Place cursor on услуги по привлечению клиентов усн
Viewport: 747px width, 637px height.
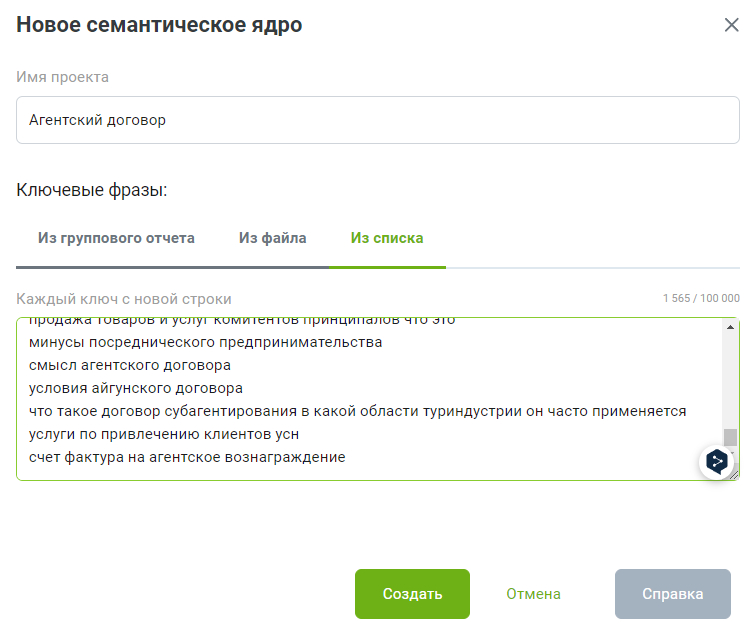[163, 434]
